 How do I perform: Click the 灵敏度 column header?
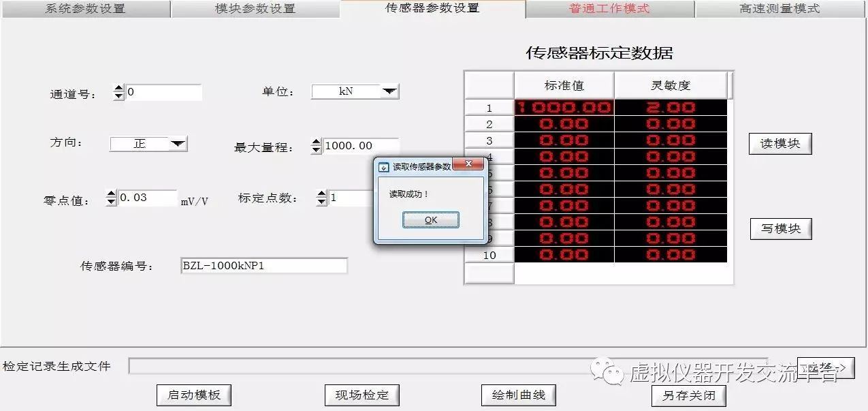(671, 85)
